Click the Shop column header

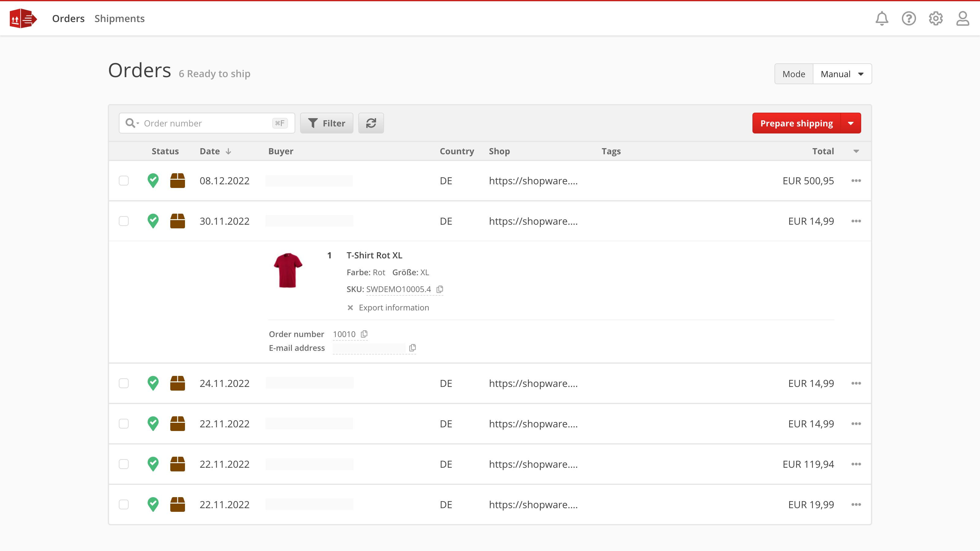click(499, 151)
